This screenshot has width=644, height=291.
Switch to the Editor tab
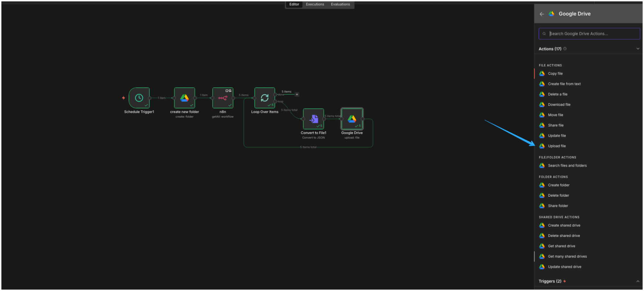click(294, 5)
